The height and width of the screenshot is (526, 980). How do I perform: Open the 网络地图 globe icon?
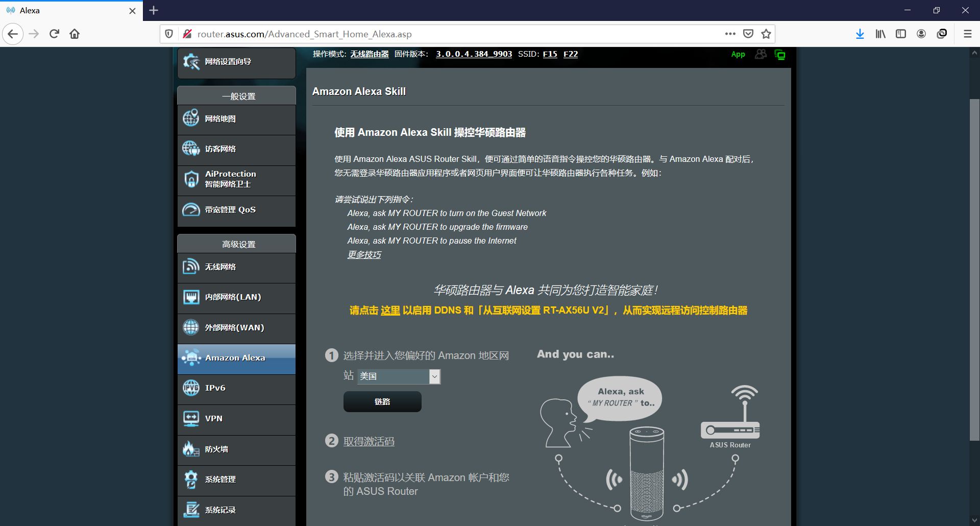pos(191,118)
